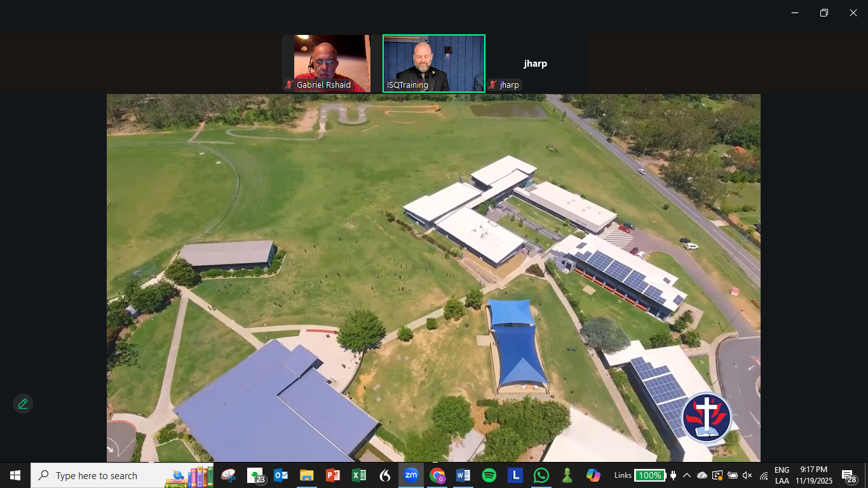Switch the ENG LAA input language
This screenshot has width=868, height=488.
[x=782, y=475]
